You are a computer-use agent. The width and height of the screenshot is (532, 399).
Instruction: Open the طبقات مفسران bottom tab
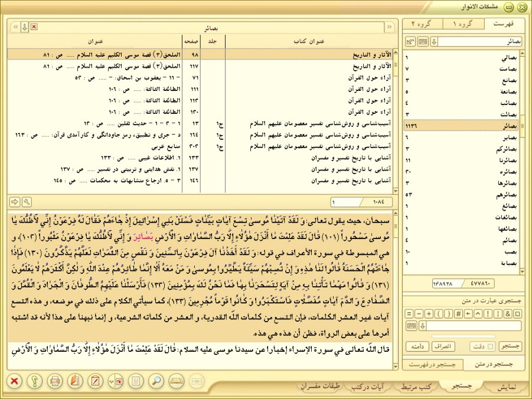321,387
